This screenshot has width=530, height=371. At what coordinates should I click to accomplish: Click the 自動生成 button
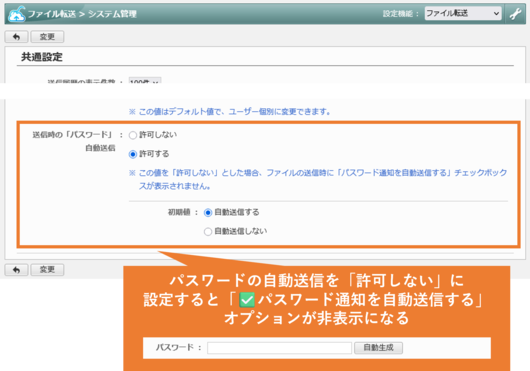[378, 348]
